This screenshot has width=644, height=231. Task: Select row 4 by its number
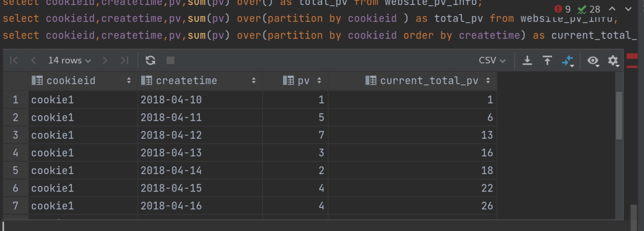(x=15, y=153)
